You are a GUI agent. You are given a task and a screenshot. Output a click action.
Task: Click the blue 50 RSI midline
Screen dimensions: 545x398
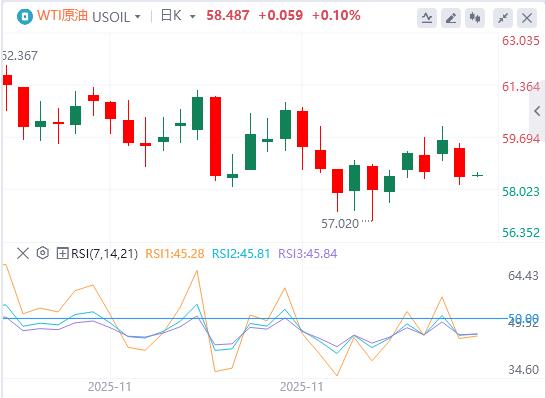point(255,318)
